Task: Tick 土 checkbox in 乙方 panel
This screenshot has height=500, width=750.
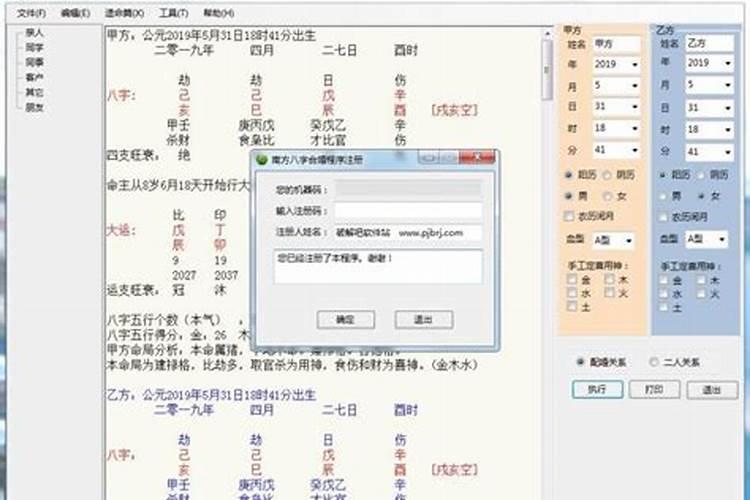Action: pyautogui.click(x=664, y=308)
